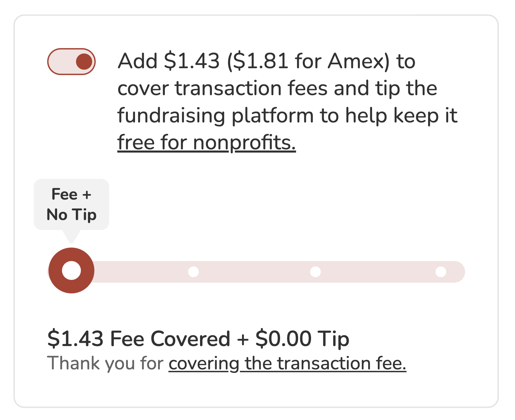Select the third stop on the tip slider
Viewport: 515px width, 420px height.
[315, 272]
